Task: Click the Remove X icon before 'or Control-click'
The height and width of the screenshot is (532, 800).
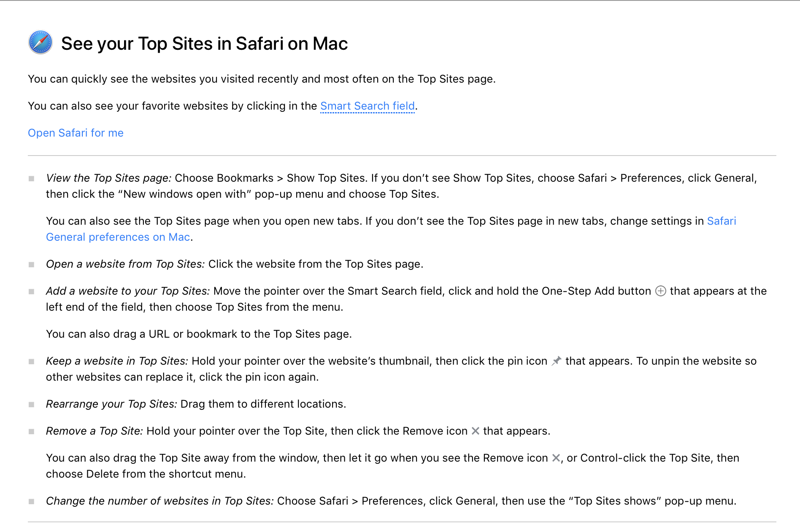Action: (x=556, y=458)
